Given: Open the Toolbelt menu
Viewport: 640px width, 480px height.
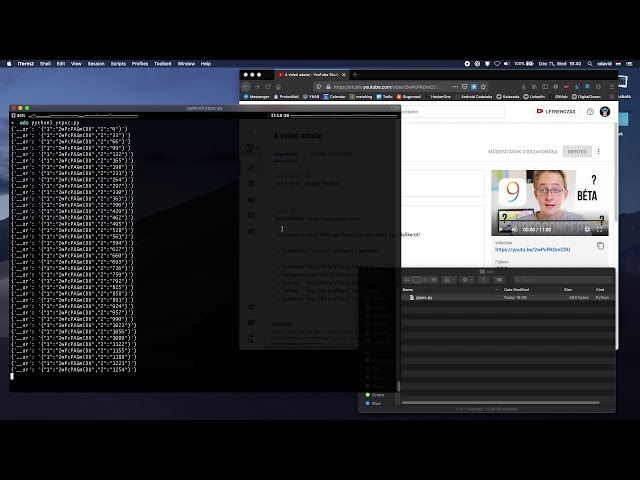Looking at the screenshot, I should click(x=162, y=64).
